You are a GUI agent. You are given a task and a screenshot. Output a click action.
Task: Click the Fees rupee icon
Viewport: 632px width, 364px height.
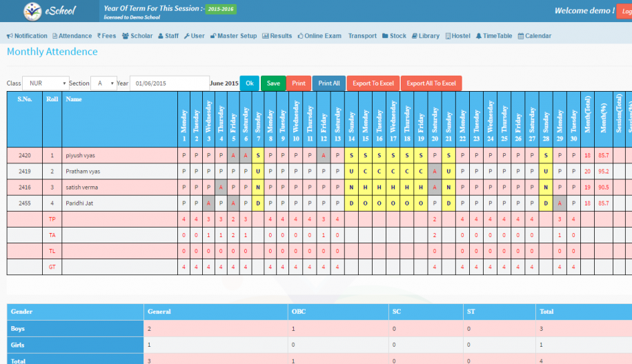(99, 36)
